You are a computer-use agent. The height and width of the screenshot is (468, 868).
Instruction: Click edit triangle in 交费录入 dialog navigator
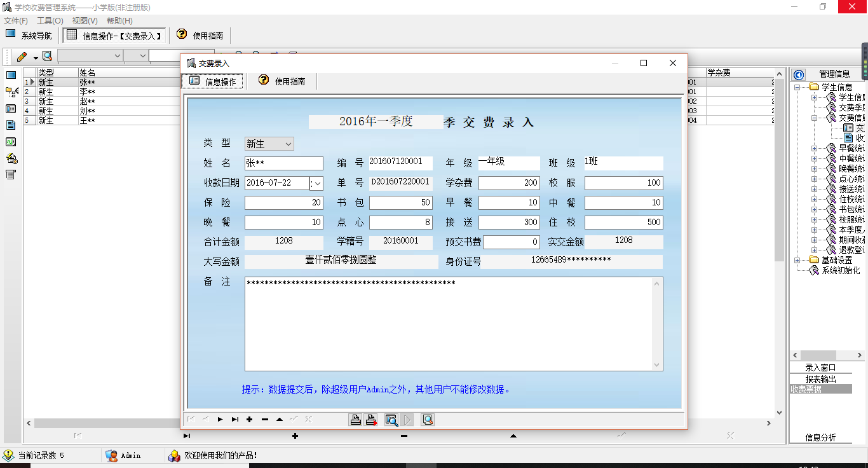click(280, 420)
